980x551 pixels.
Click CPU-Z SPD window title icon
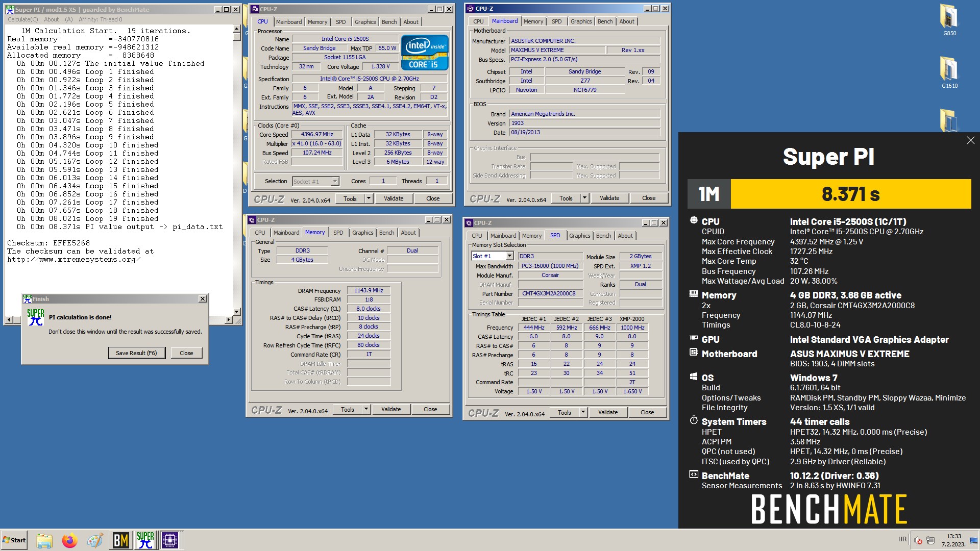tap(469, 223)
